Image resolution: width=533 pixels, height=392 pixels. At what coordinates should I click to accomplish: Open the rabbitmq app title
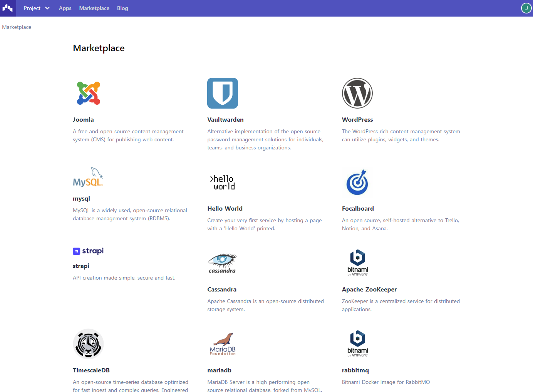[x=355, y=370]
